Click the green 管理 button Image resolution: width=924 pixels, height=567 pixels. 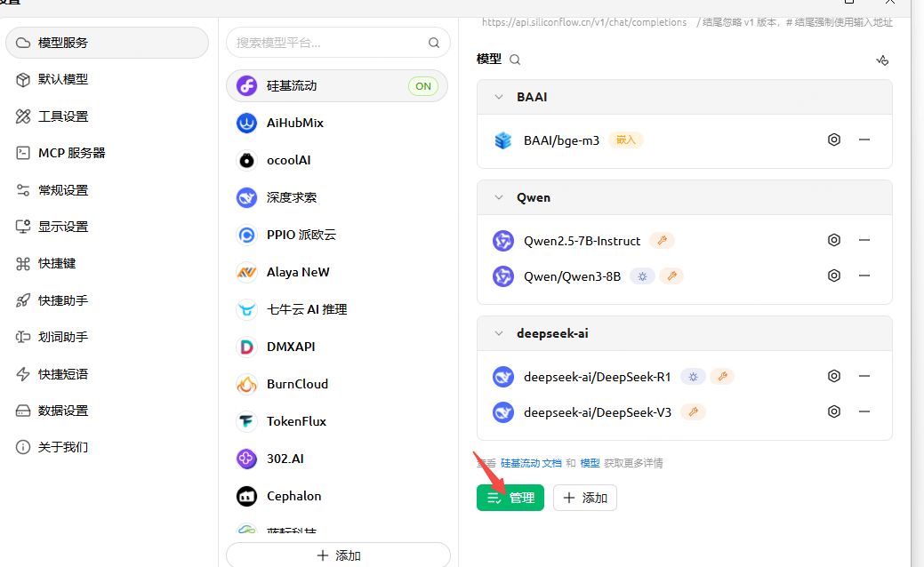510,498
